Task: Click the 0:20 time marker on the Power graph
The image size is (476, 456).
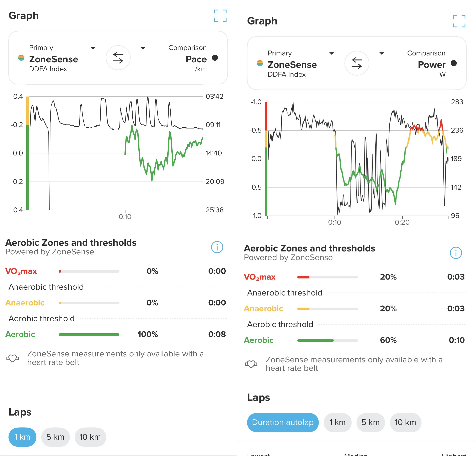Action: pos(402,222)
